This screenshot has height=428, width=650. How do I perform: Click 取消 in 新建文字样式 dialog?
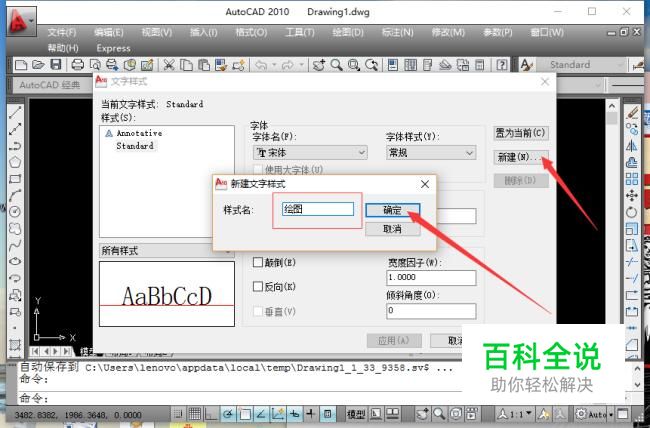[x=393, y=229]
